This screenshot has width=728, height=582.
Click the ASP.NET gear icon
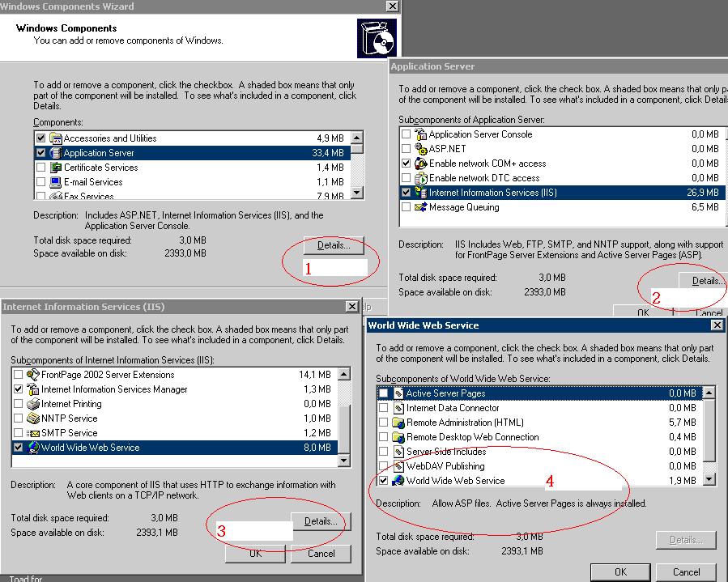(420, 148)
